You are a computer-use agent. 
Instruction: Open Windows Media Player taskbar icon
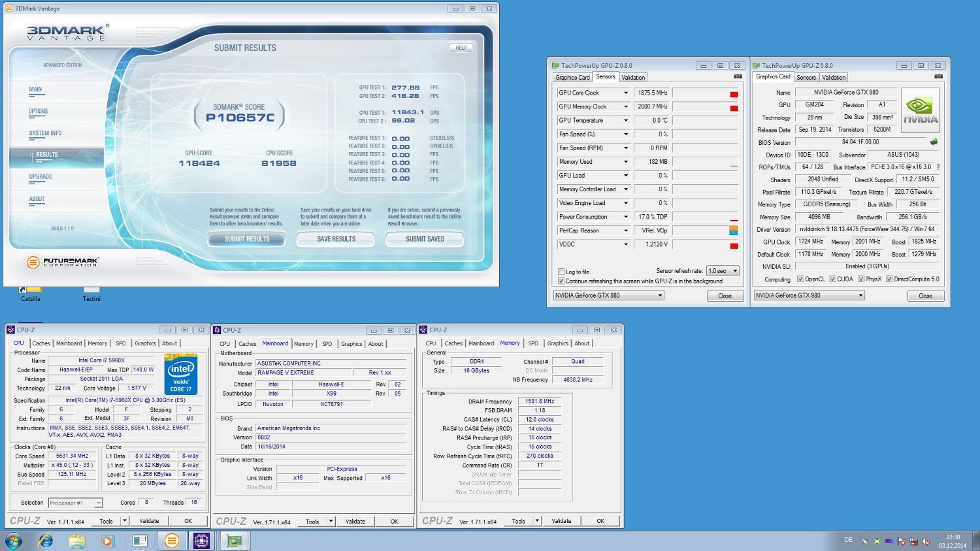[108, 541]
